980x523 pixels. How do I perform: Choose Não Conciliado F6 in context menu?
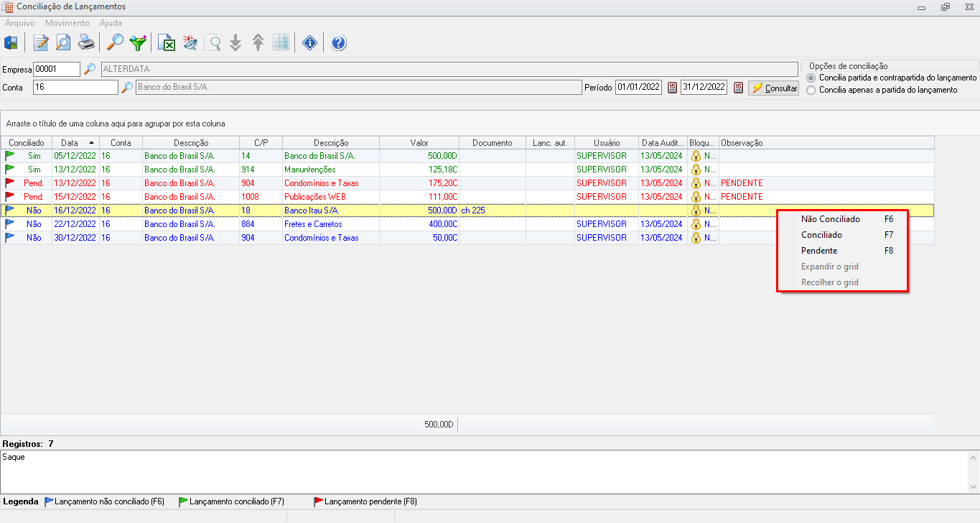pos(842,219)
